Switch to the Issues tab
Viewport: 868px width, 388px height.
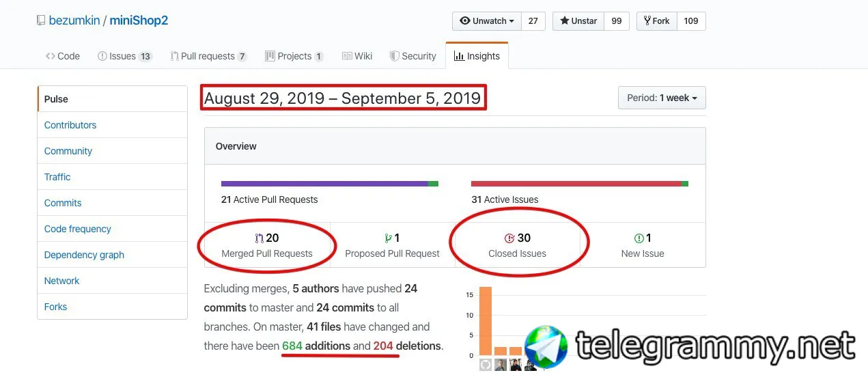(125, 56)
